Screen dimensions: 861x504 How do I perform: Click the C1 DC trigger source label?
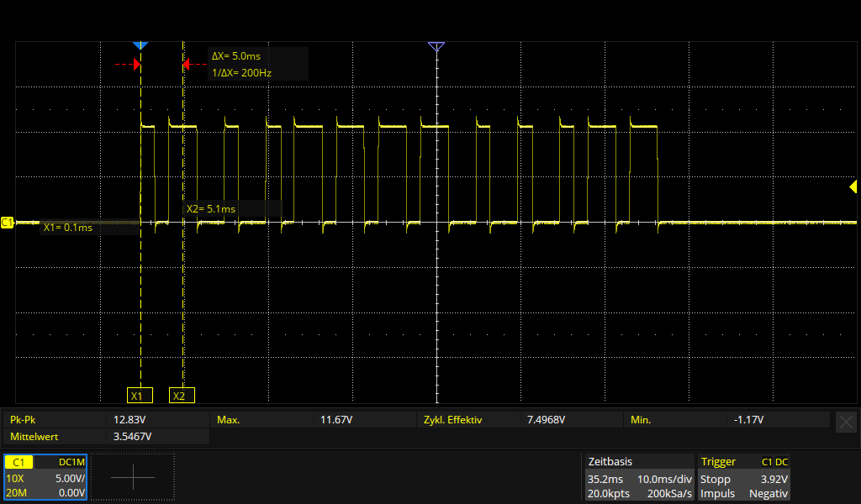coord(774,462)
